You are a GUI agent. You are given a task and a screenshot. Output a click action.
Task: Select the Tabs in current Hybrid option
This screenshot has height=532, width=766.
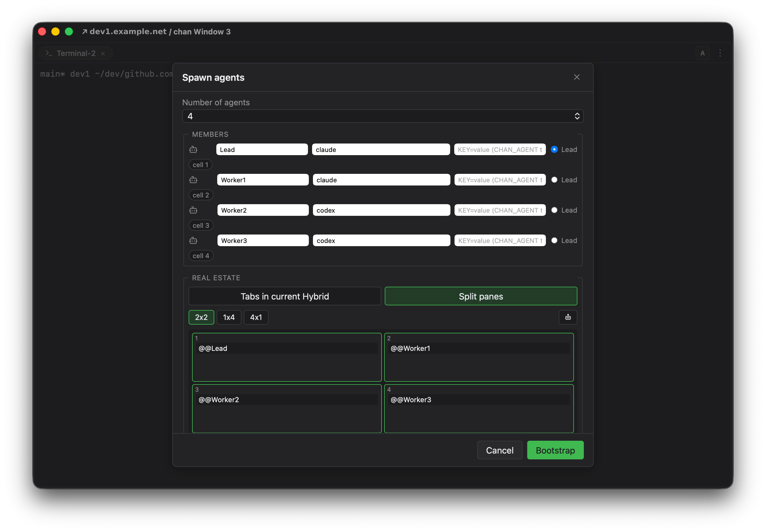285,296
